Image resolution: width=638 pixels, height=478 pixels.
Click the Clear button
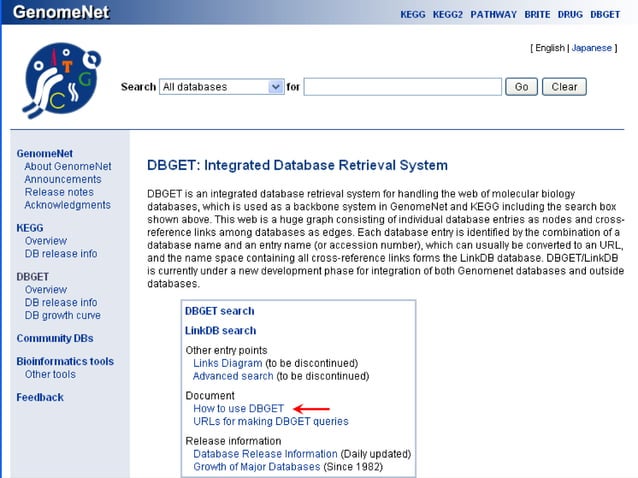564,87
